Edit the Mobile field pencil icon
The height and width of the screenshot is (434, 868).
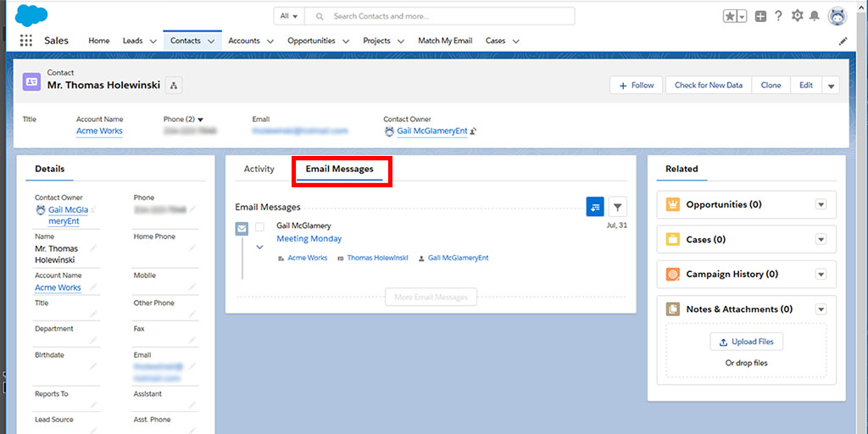[x=192, y=287]
